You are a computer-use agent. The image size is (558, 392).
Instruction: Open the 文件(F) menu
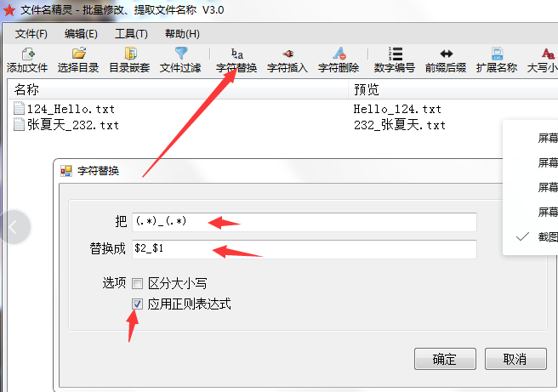click(31, 34)
